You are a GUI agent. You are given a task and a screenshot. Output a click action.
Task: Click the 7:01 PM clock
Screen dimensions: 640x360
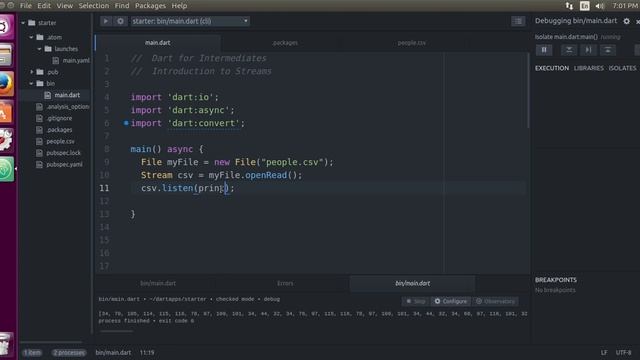click(625, 6)
